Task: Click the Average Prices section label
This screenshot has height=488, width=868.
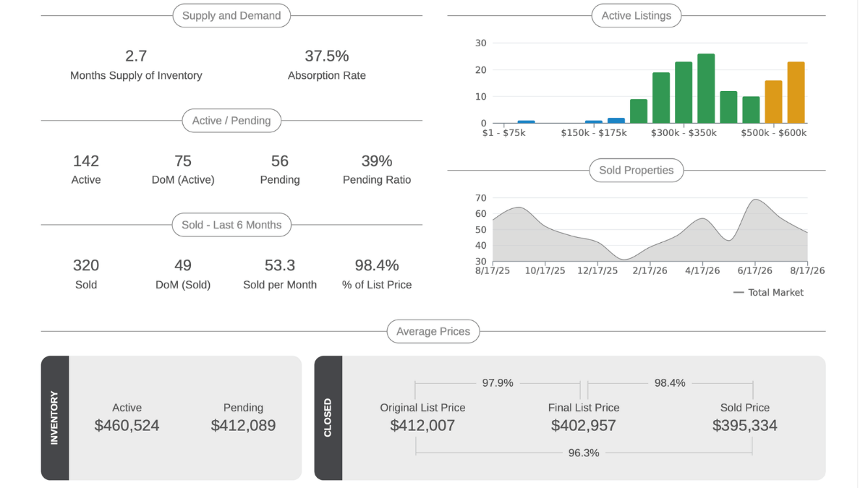Action: [433, 331]
